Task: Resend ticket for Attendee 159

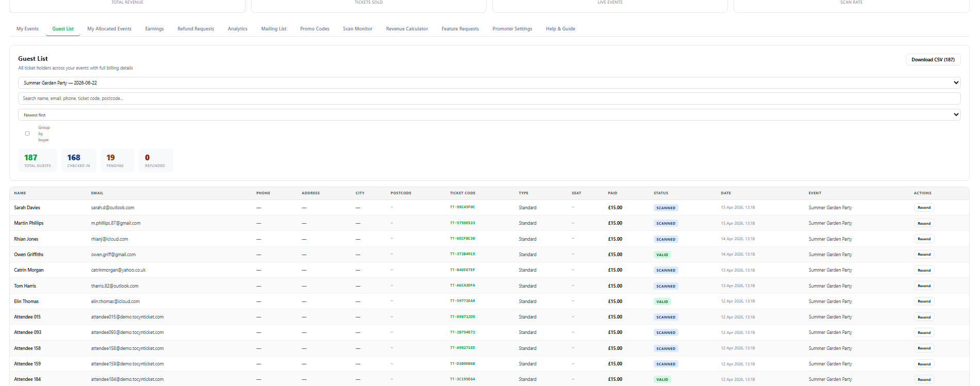Action: point(924,364)
